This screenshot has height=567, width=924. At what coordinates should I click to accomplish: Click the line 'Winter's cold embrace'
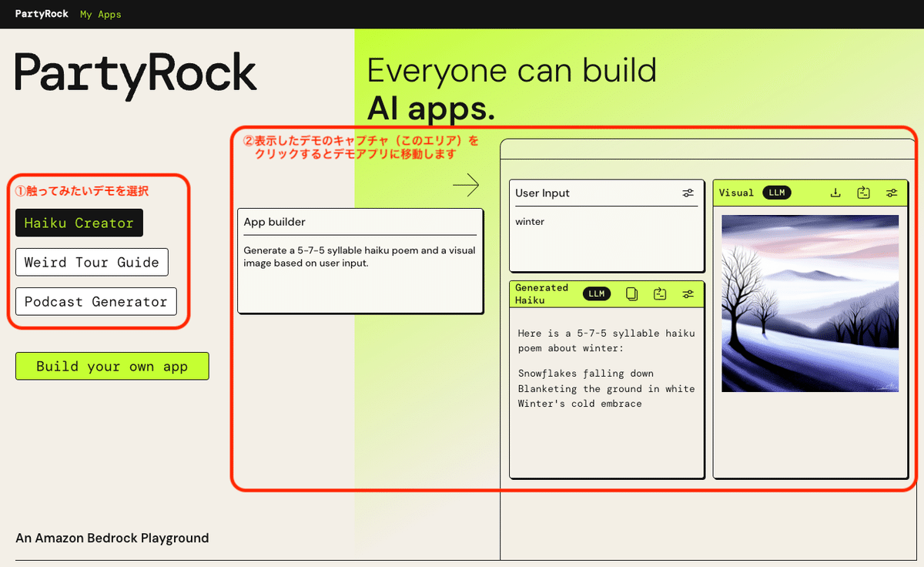[580, 403]
